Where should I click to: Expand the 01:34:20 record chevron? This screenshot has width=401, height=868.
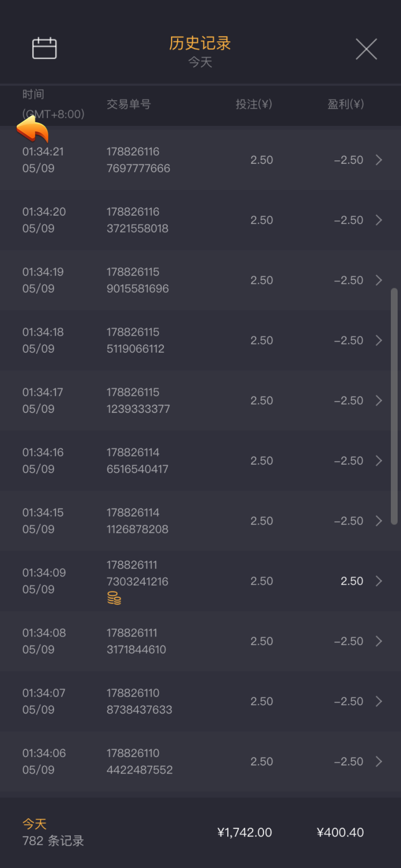click(x=379, y=220)
